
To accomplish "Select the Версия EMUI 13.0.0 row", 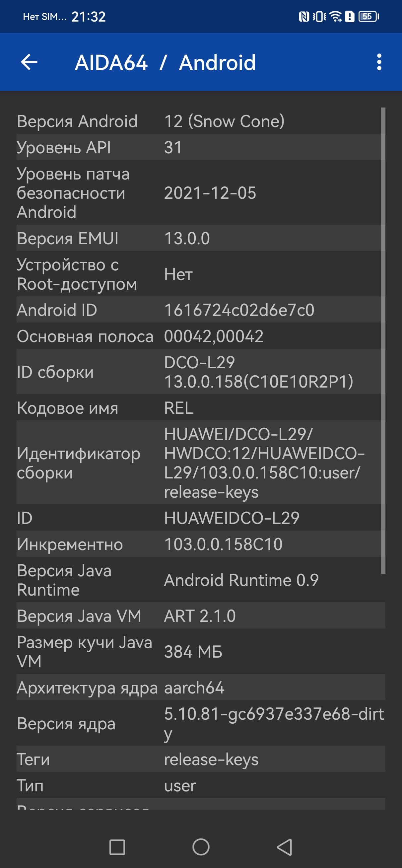I will 201,238.
